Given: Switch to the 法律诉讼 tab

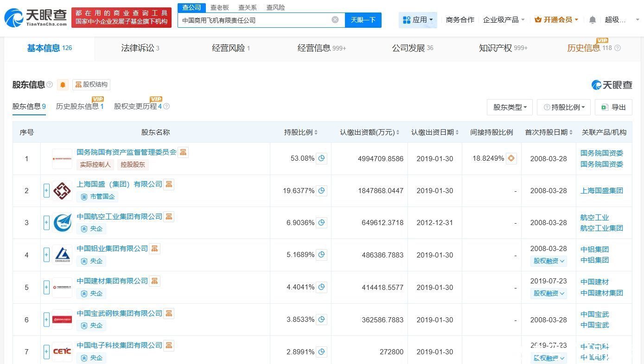Looking at the screenshot, I should 140,48.
